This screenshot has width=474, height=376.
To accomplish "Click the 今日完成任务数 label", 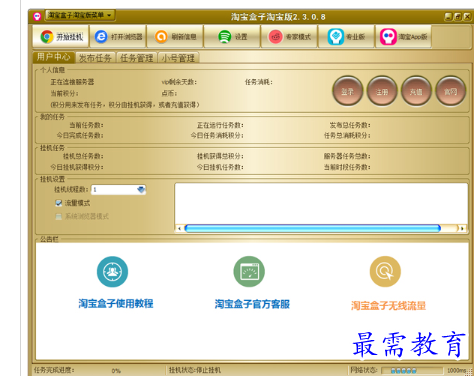I will click(80, 136).
